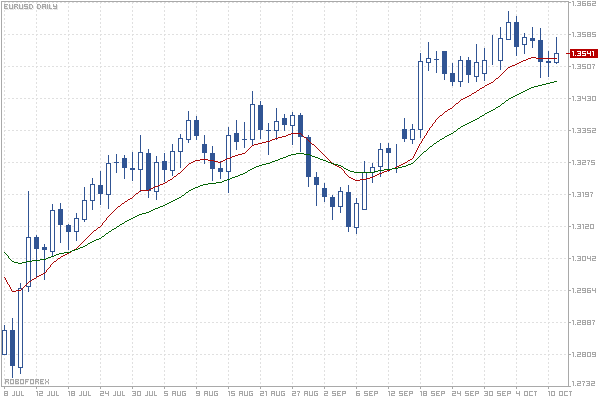Click the 18 SEP date label
The image size is (600, 400).
click(x=432, y=393)
